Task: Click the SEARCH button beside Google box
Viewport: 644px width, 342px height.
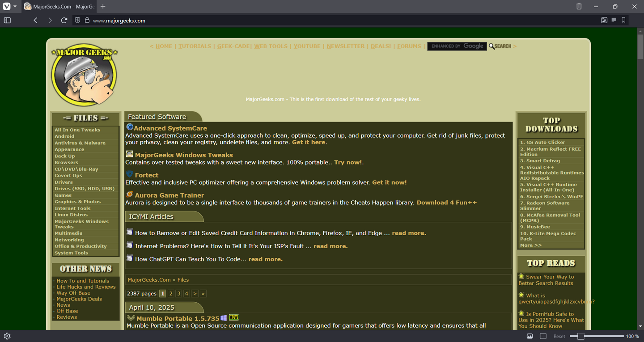Action: pos(500,46)
